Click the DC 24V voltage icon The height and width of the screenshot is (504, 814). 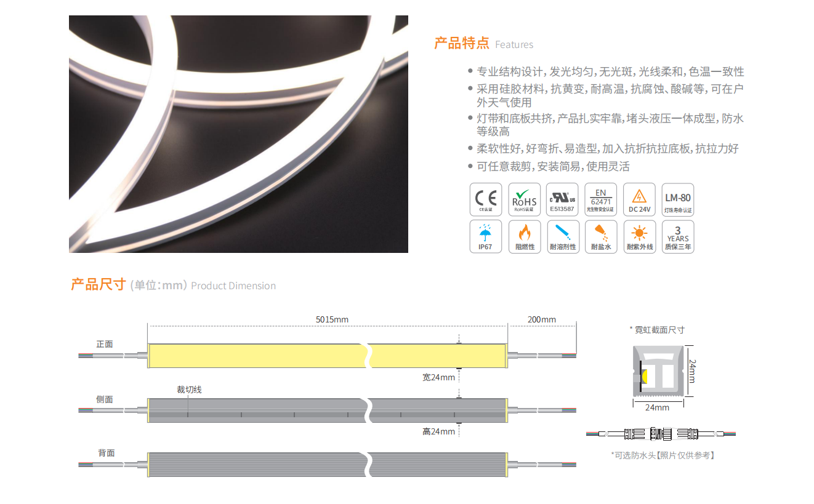639,199
